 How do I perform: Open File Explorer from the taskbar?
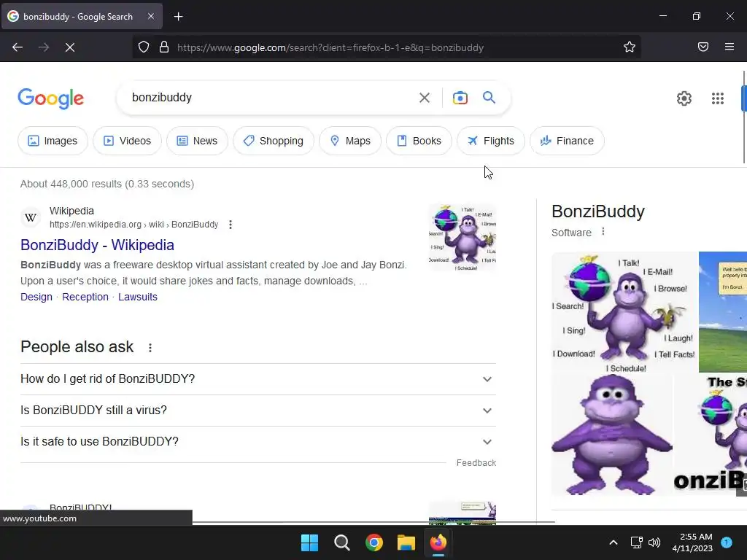coord(406,542)
